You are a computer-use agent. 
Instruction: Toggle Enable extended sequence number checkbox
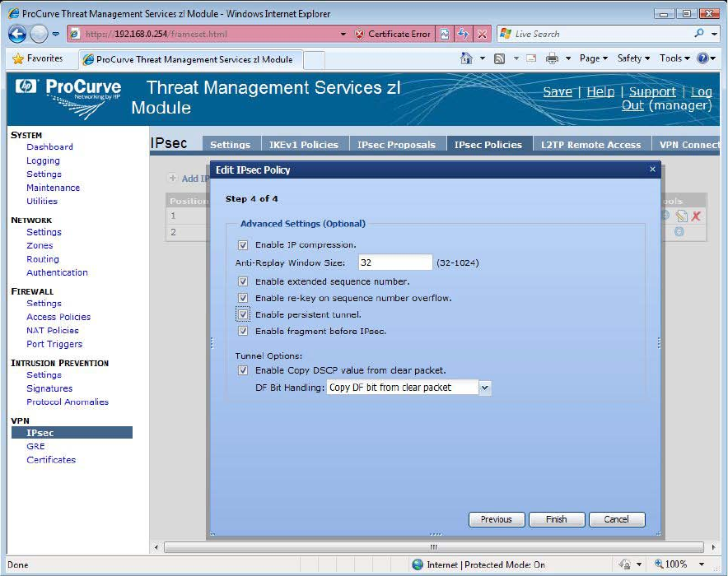point(243,281)
